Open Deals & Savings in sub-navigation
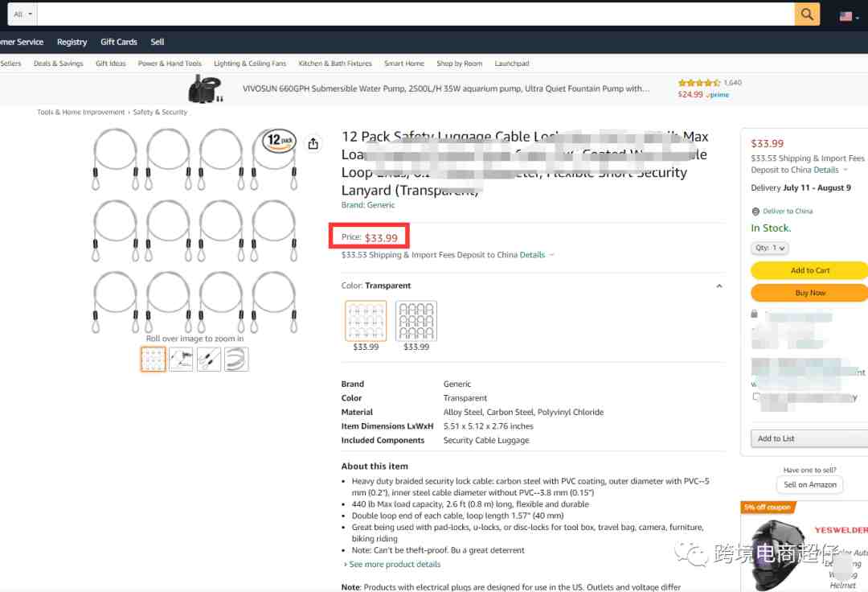Viewport: 868px width, 592px height. (x=58, y=64)
